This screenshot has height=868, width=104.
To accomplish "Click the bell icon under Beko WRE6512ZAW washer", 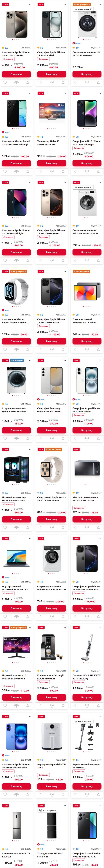I will [98, 260].
